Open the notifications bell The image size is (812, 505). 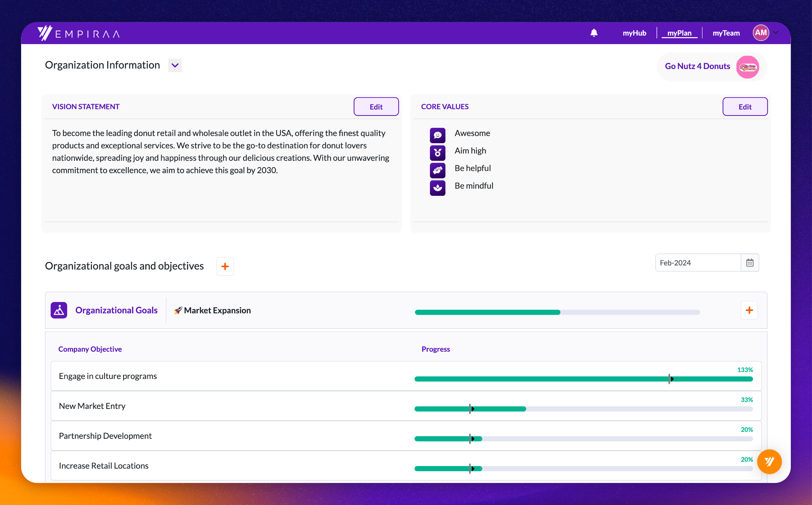click(594, 33)
